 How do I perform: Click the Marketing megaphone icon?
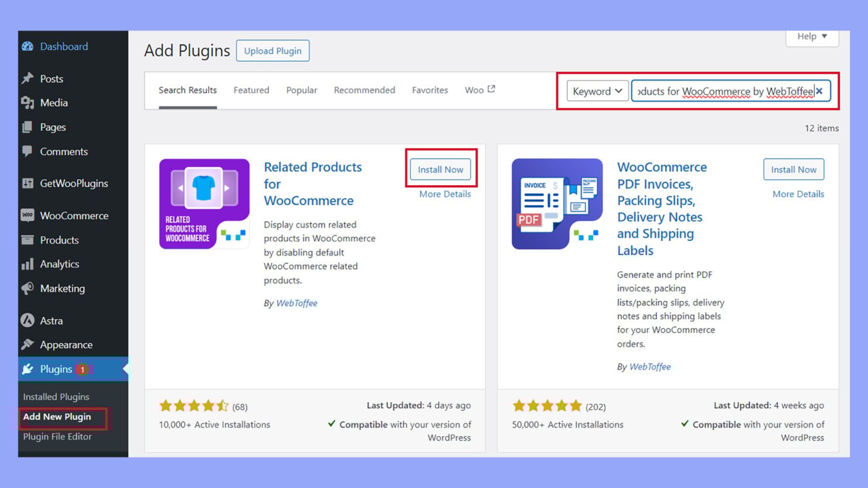coord(27,288)
